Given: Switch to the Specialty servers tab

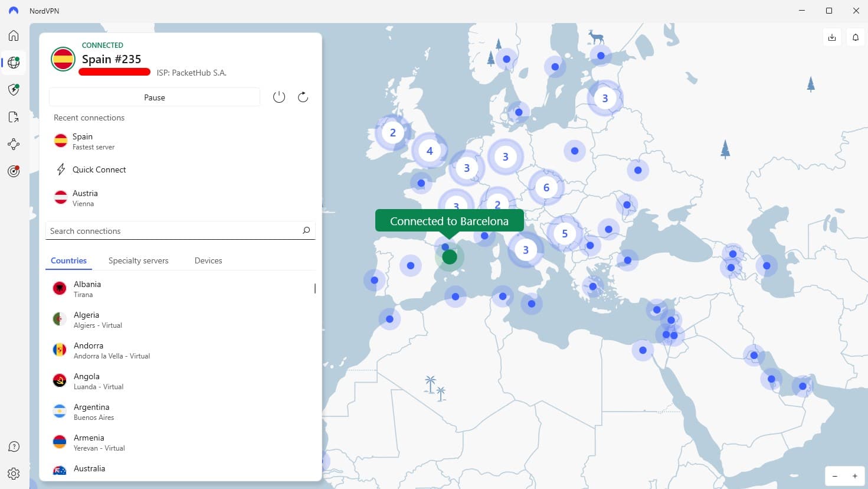Looking at the screenshot, I should [139, 260].
